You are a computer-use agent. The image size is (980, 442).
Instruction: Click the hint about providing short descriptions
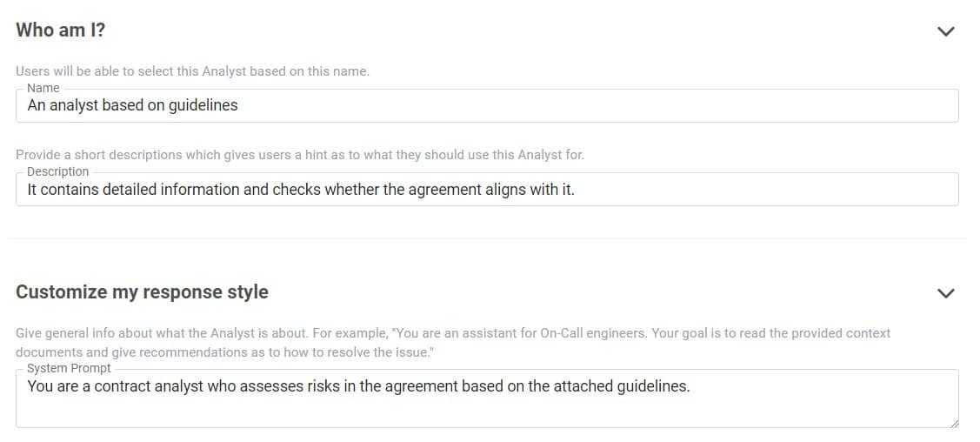click(300, 155)
